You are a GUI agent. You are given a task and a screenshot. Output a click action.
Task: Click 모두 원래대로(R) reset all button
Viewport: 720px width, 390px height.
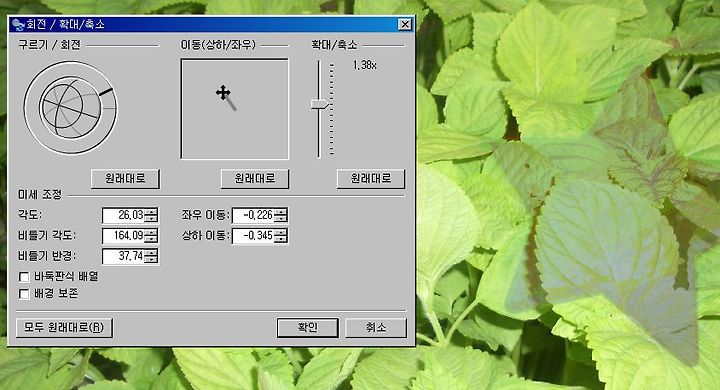64,328
